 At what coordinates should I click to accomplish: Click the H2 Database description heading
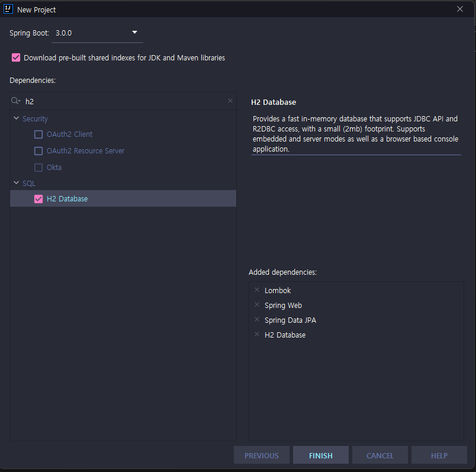click(x=274, y=102)
